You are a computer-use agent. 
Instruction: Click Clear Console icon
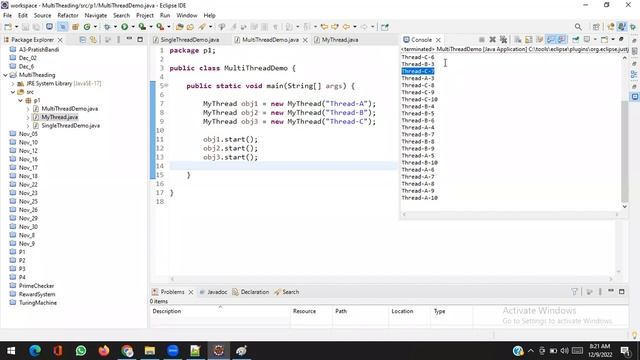518,40
